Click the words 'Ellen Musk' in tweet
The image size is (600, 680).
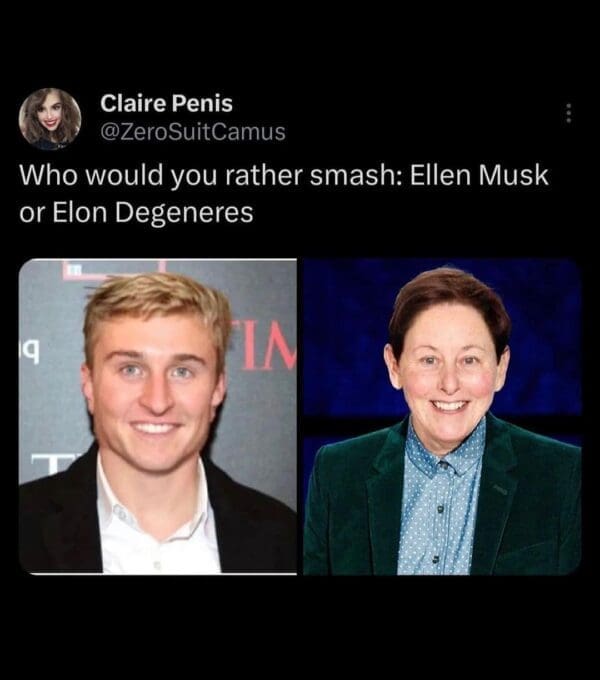click(x=479, y=175)
